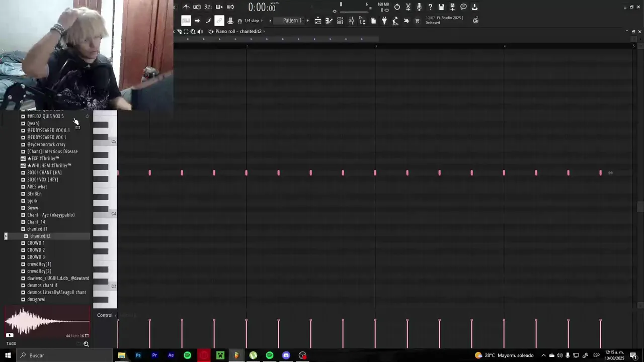
Task: Toggle the countdown before recording 3.2.1 icon
Action: (x=208, y=7)
